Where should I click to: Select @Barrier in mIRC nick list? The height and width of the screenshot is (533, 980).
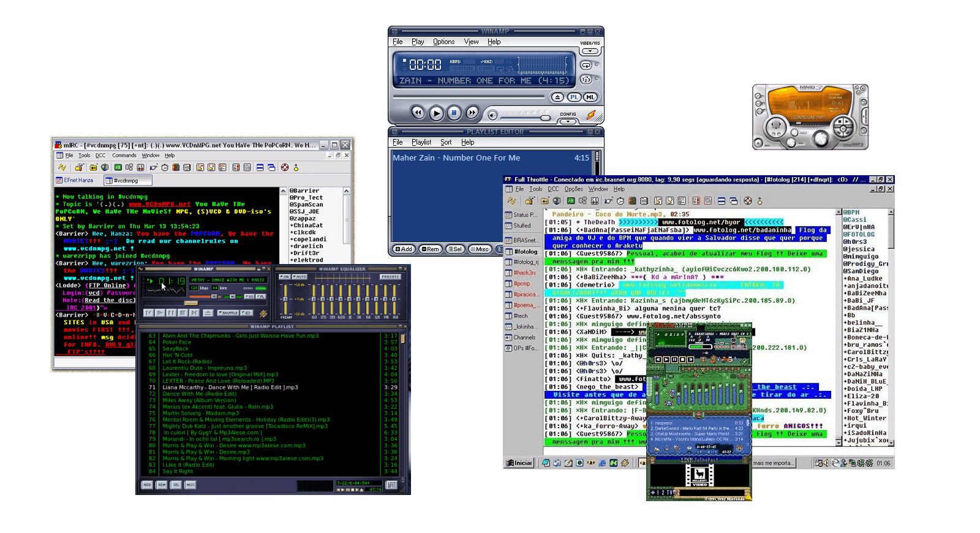304,191
